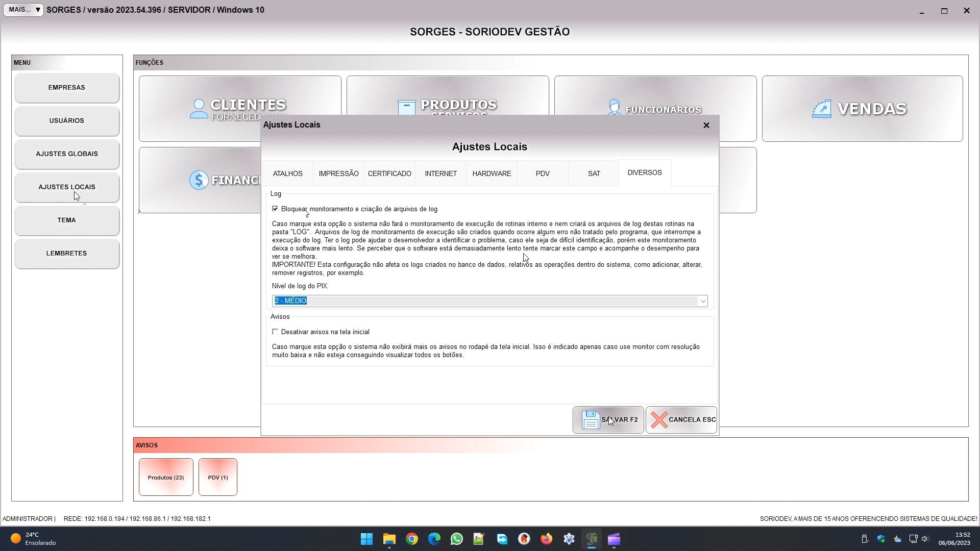Enable Desativar avisos na tela inicial
This screenshot has width=980, height=551.
[276, 332]
